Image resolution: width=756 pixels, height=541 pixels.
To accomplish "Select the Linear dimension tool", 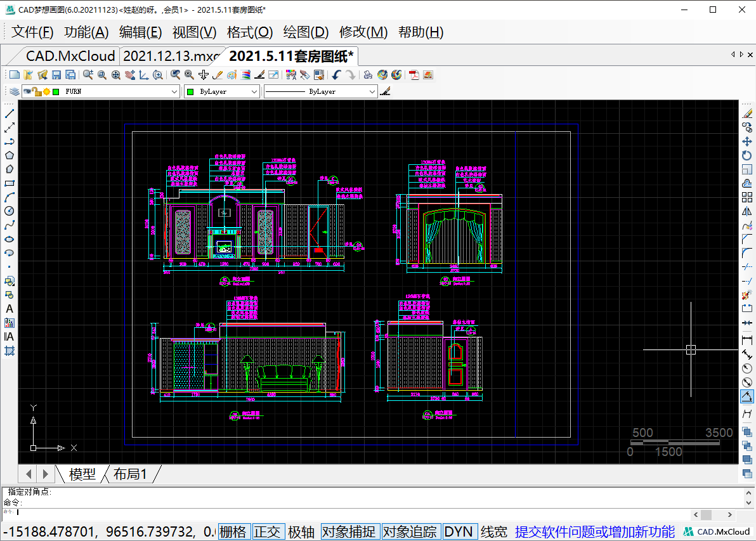I will point(747,341).
